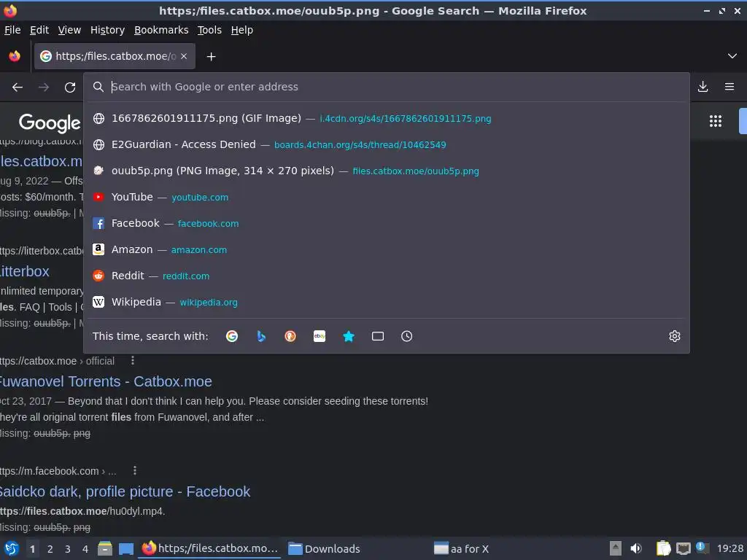
Task: Open Google apps grid icon
Action: (716, 121)
